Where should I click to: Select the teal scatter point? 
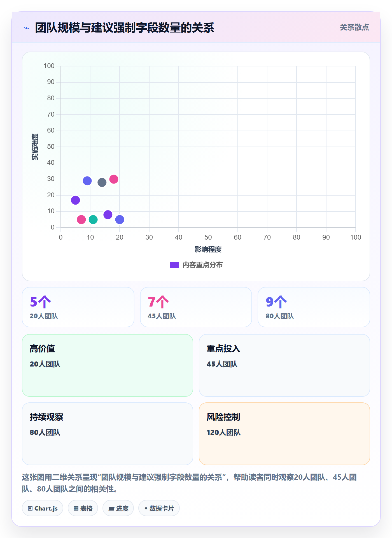pos(93,219)
